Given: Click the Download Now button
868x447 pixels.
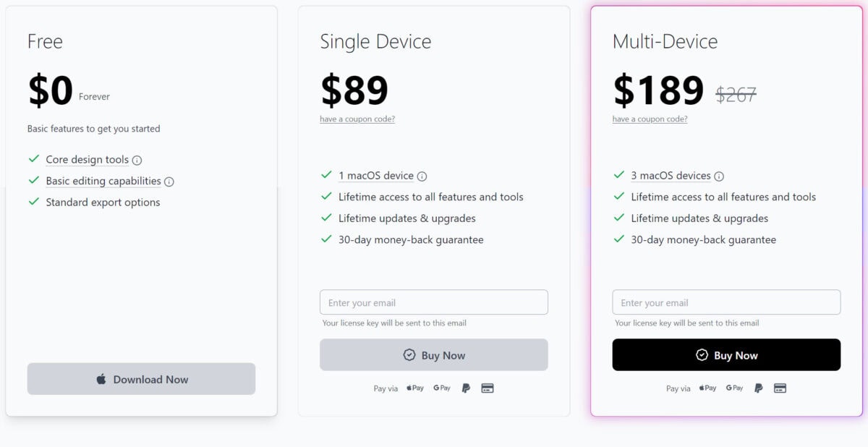Looking at the screenshot, I should pyautogui.click(x=141, y=379).
